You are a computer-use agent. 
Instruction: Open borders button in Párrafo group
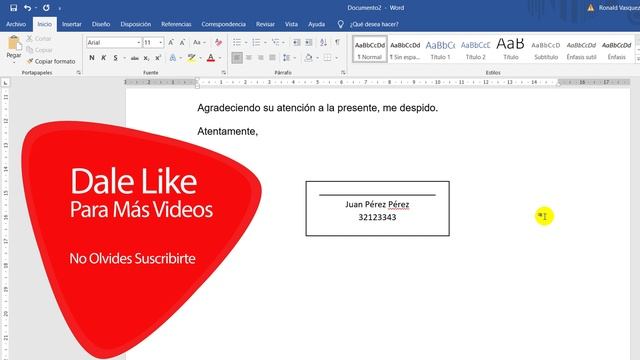pos(327,58)
